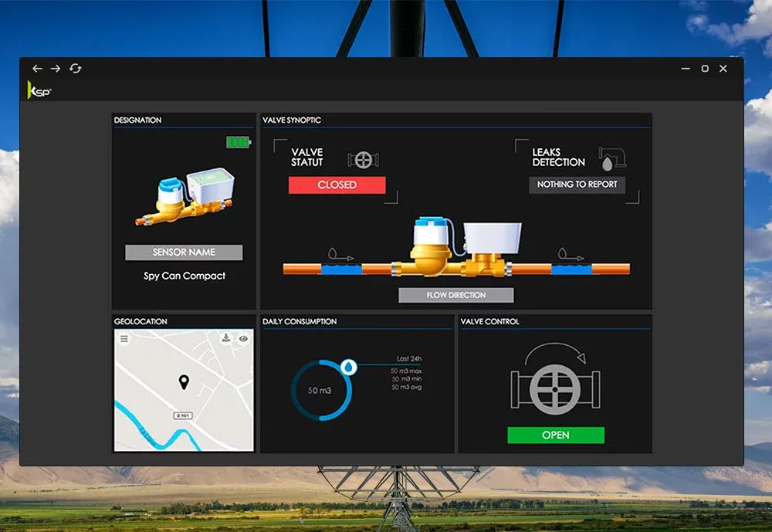Toggle map visibility with the eye icon

click(x=243, y=338)
